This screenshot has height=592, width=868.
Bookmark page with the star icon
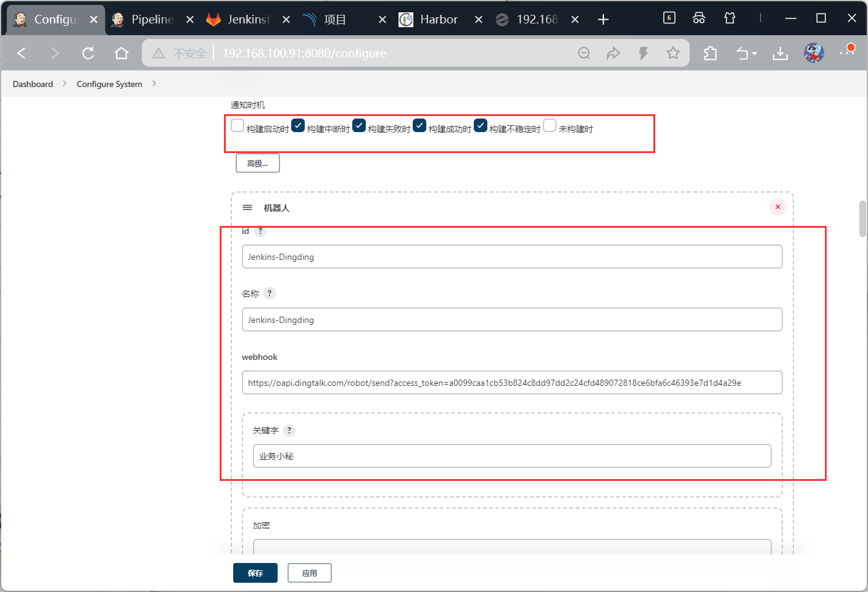click(673, 53)
